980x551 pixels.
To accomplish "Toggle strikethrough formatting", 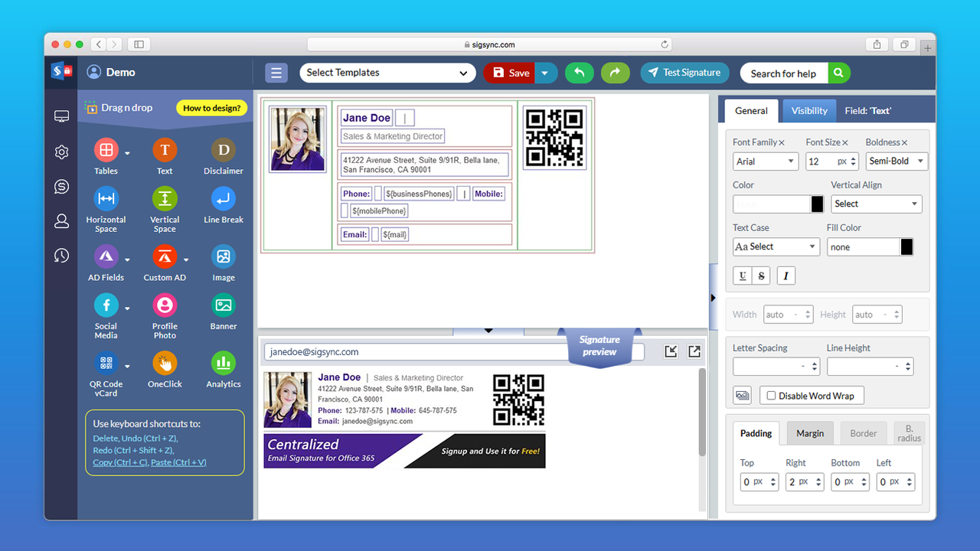I will point(761,275).
